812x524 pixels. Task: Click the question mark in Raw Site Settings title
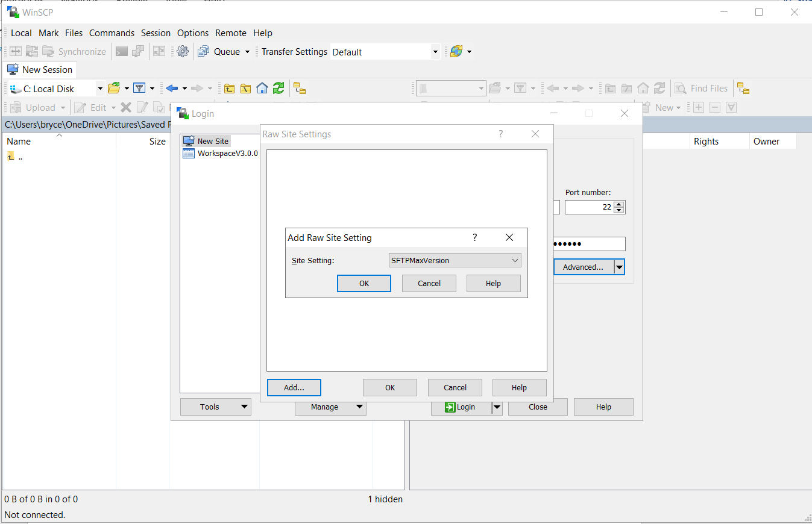point(501,134)
